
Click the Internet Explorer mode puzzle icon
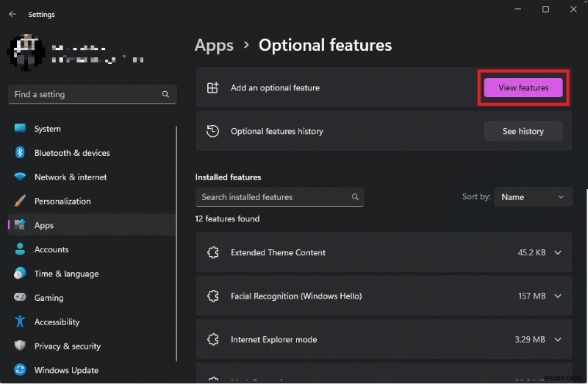213,339
